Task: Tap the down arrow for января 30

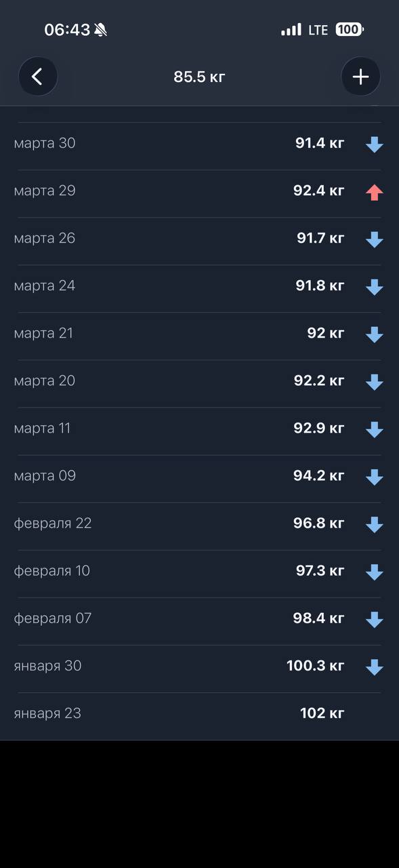Action: [x=375, y=667]
